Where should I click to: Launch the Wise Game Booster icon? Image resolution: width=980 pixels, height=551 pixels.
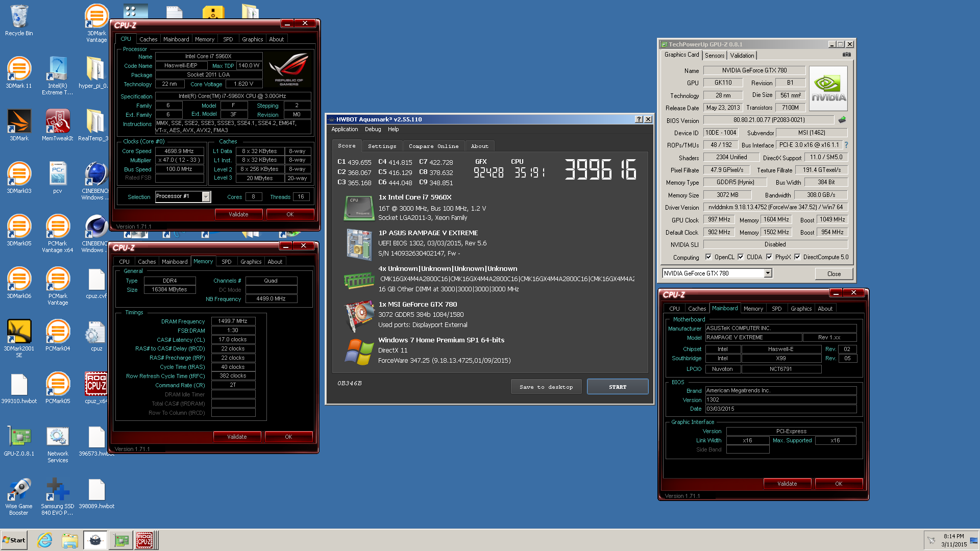click(x=19, y=496)
